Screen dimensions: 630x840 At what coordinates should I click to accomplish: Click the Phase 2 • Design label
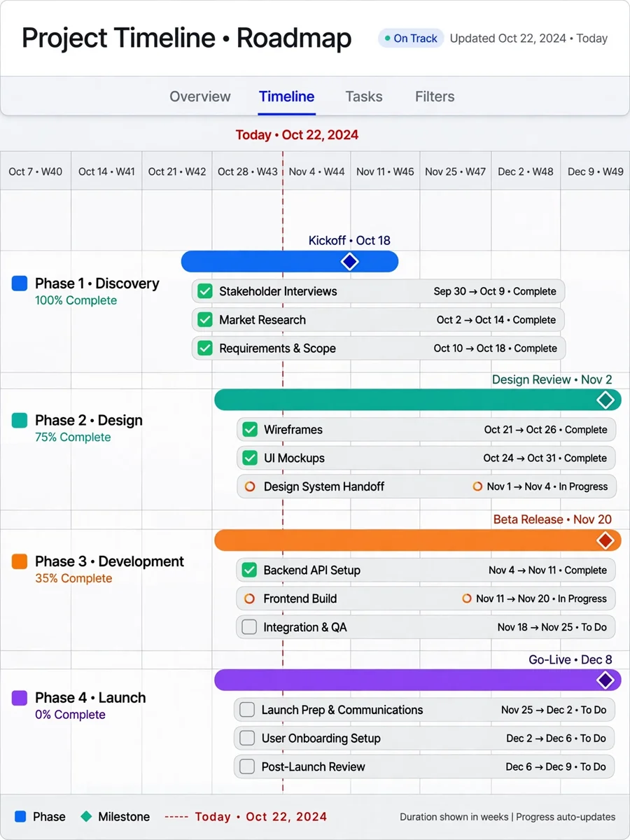pos(89,420)
